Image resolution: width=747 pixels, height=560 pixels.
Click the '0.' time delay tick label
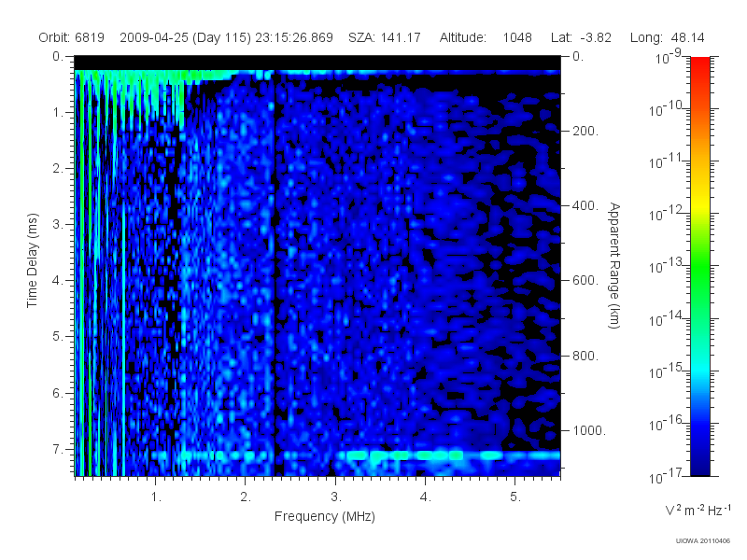point(58,57)
